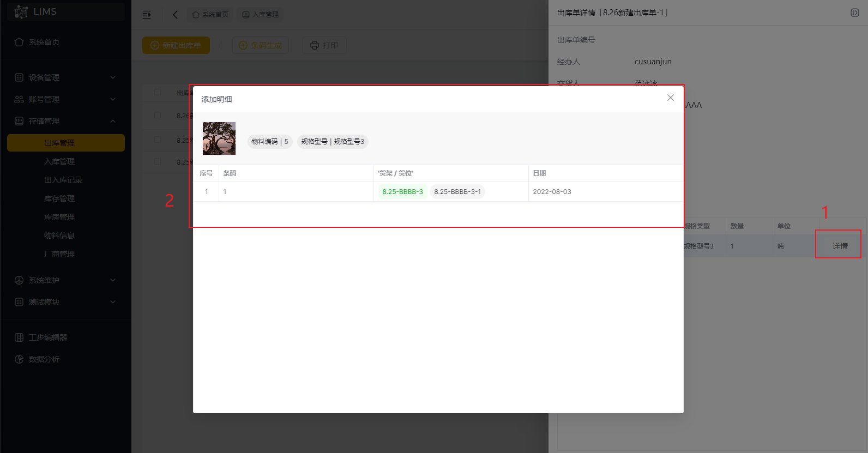Click 打印 button

point(324,45)
